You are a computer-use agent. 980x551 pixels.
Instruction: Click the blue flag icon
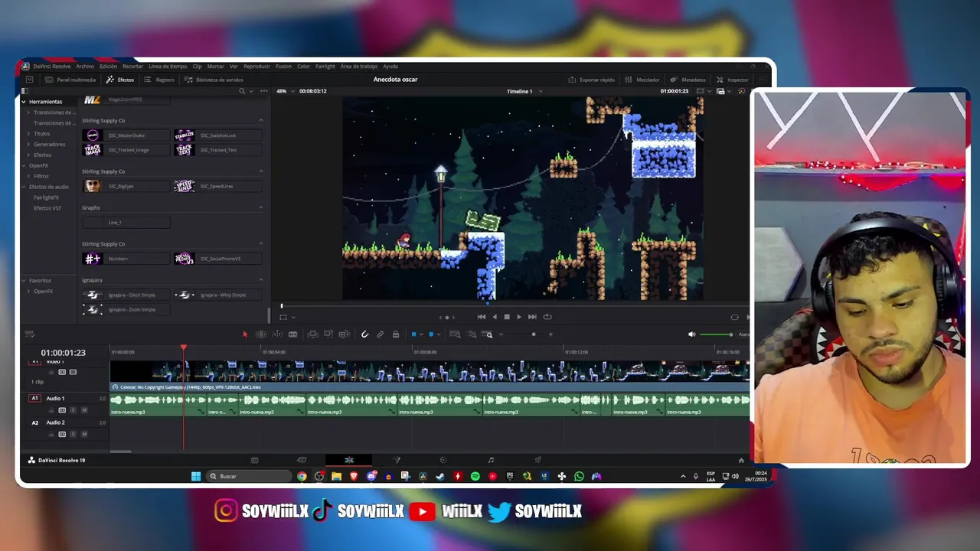[x=413, y=334]
